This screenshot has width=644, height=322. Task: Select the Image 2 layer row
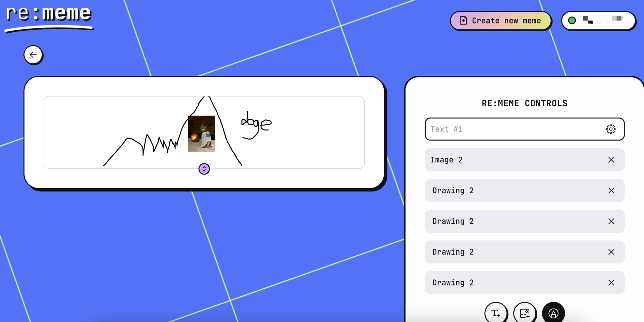525,160
